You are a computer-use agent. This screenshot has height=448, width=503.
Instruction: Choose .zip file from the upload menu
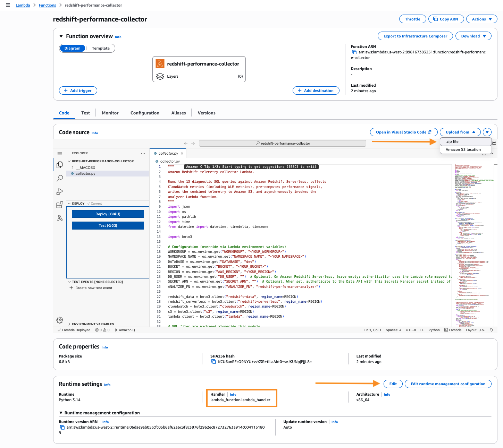(466, 141)
